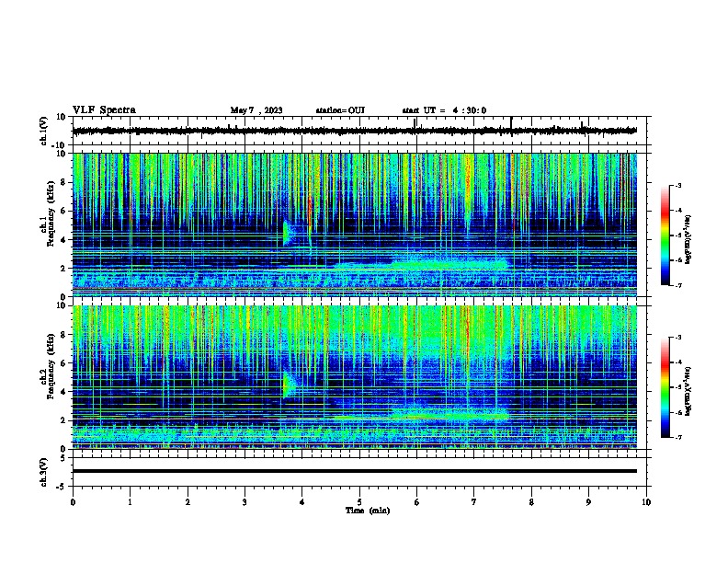Click the tall spike near 7.6 min in ch.1 waveform

(x=511, y=126)
